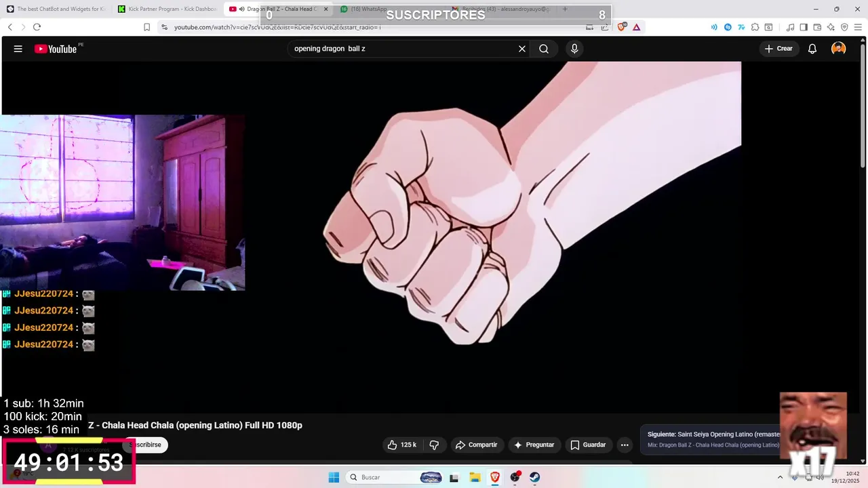Open OBS Studio from taskbar
Viewport: 868px width, 488px height.
(515, 477)
